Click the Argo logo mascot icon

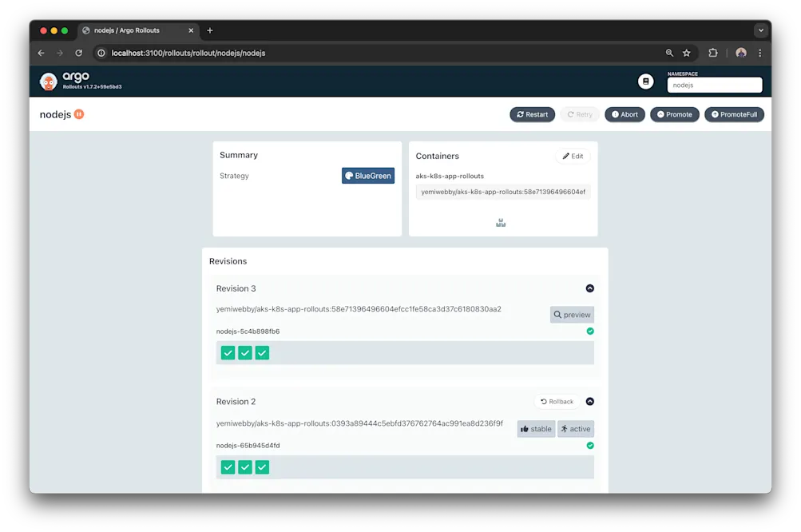coord(49,81)
